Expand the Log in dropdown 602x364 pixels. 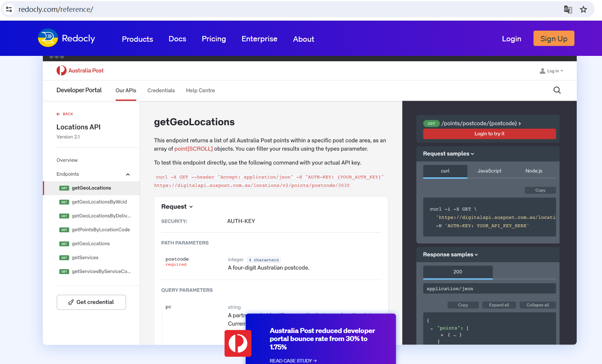coord(555,71)
